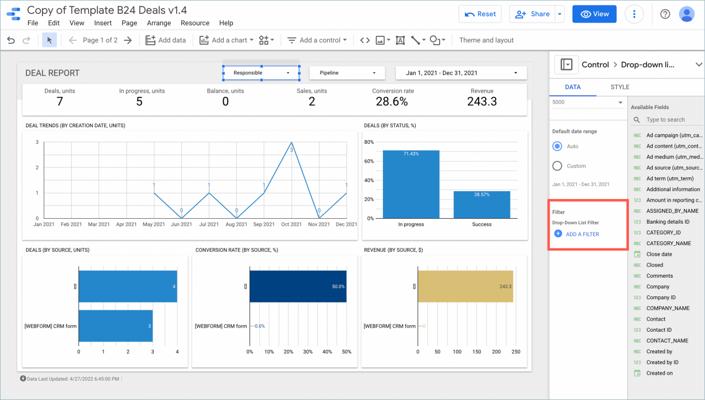The image size is (705, 400).
Task: Select the text box tool icon
Action: click(400, 41)
